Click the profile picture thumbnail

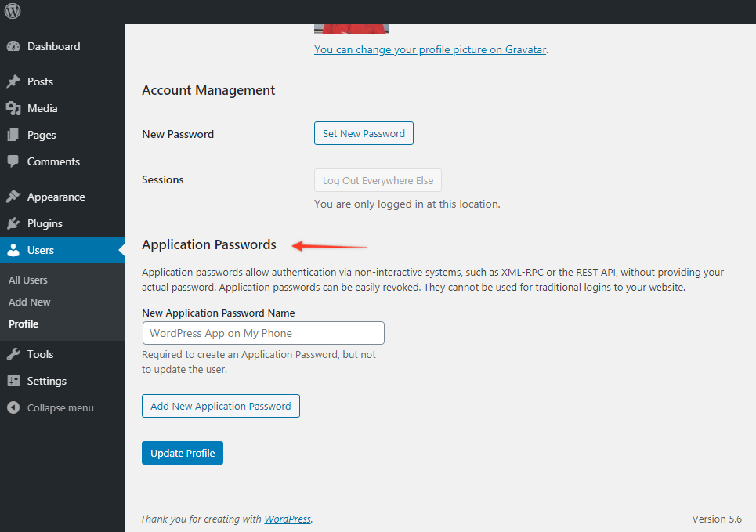click(x=352, y=29)
